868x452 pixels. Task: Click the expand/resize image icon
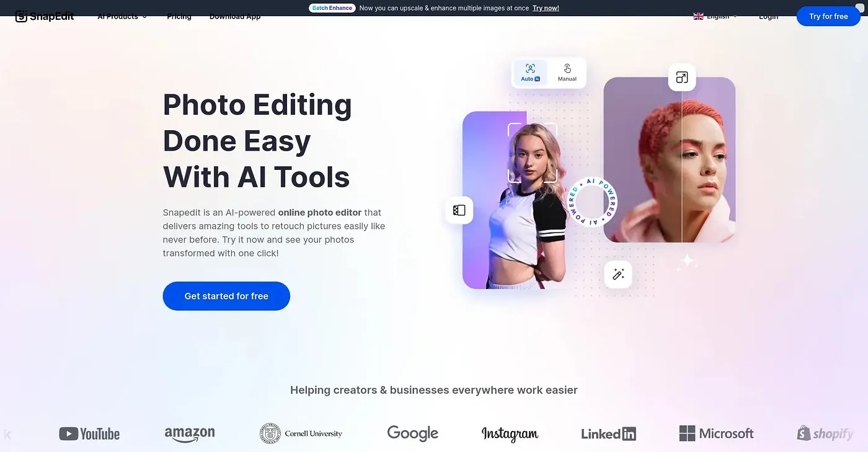coord(682,78)
